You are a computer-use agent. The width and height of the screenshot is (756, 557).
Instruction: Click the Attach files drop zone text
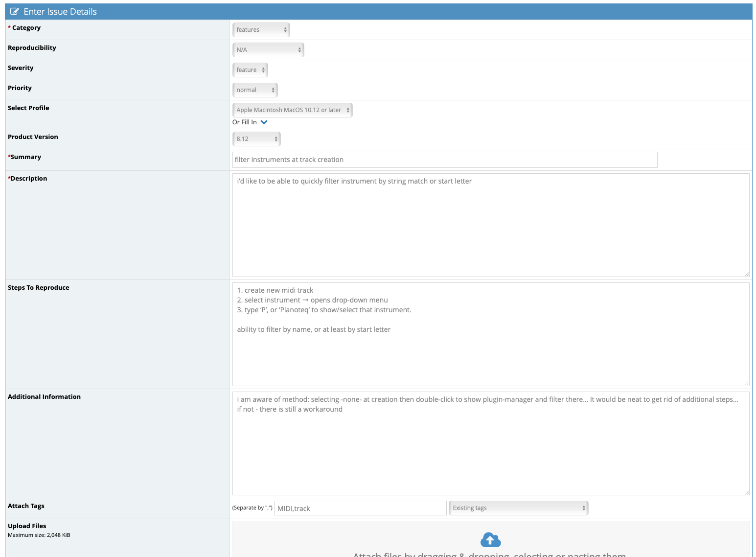click(x=489, y=554)
